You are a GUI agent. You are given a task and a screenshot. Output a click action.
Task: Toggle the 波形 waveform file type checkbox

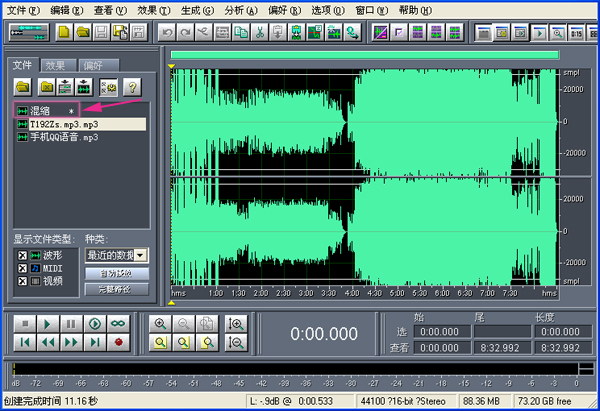coord(23,255)
